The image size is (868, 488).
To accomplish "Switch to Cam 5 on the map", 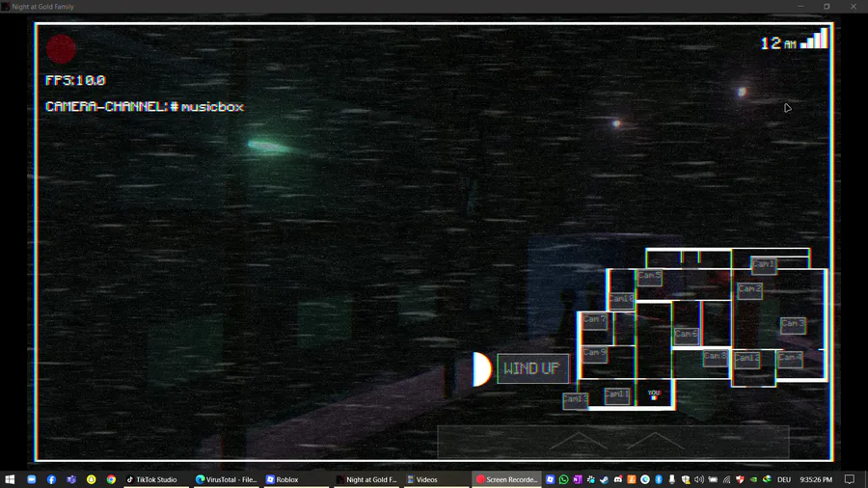I will 649,276.
